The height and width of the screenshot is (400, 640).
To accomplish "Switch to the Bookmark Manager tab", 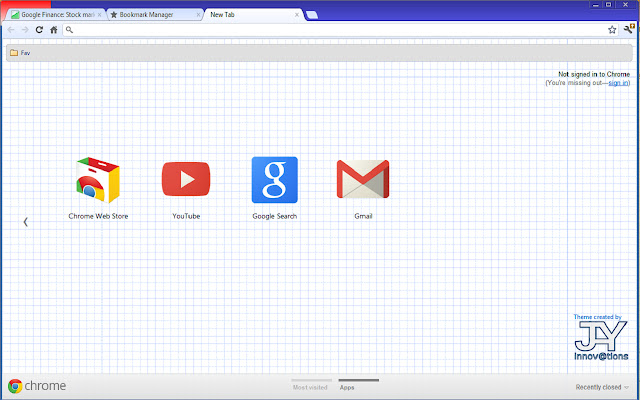I will click(155, 15).
